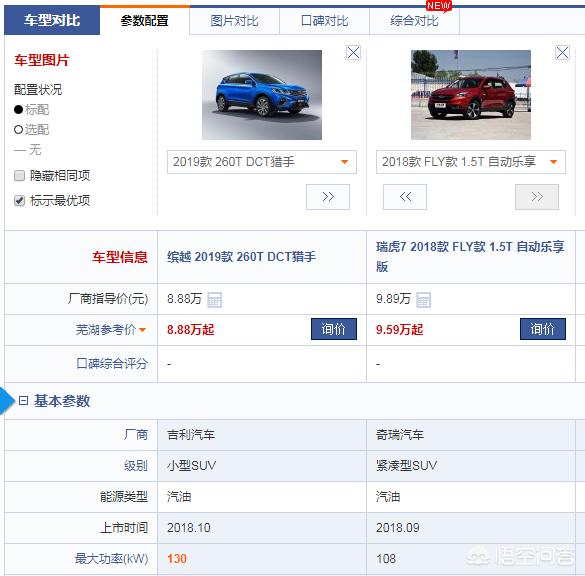Click 询价 button for 9.59万起
Image resolution: width=585 pixels, height=576 pixels.
point(543,329)
